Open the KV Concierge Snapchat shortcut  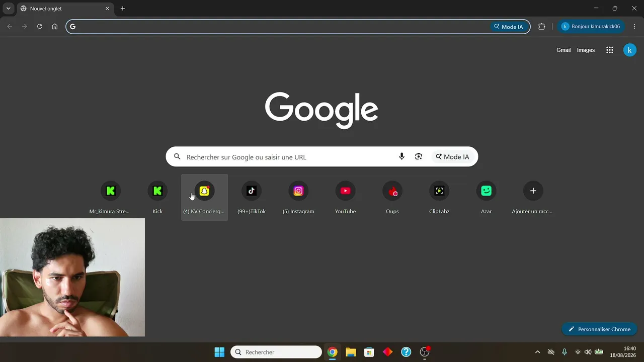(204, 197)
